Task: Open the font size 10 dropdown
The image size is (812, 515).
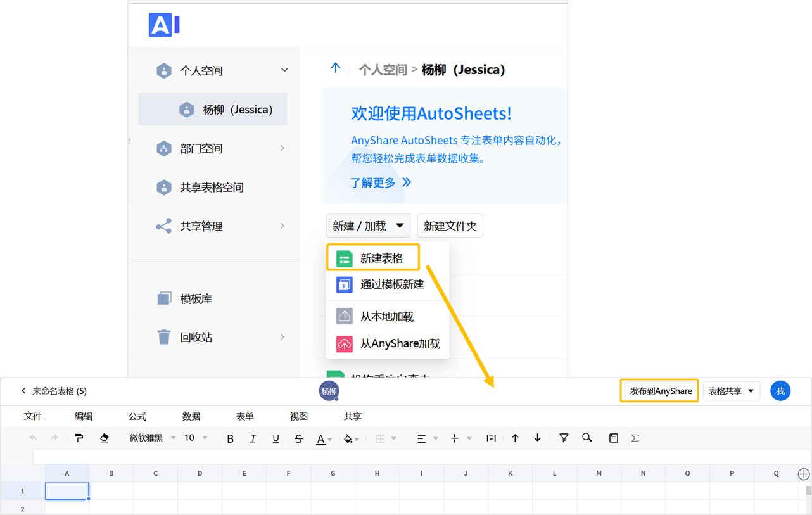Action: click(x=196, y=438)
